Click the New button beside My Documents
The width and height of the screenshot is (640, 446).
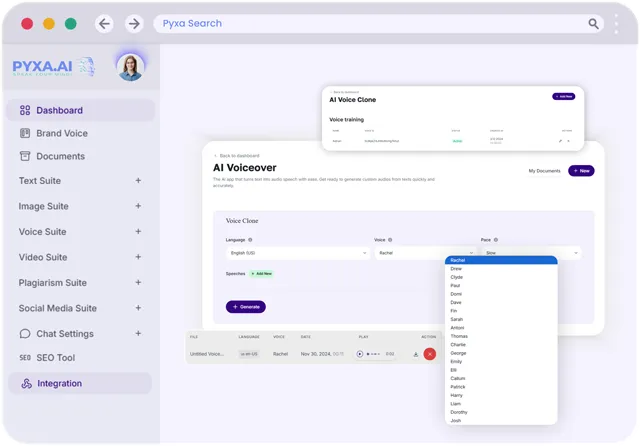click(581, 171)
